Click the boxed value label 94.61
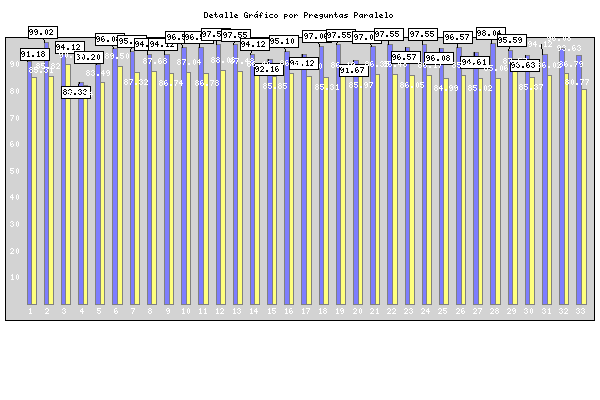600x400 pixels. coord(475,62)
